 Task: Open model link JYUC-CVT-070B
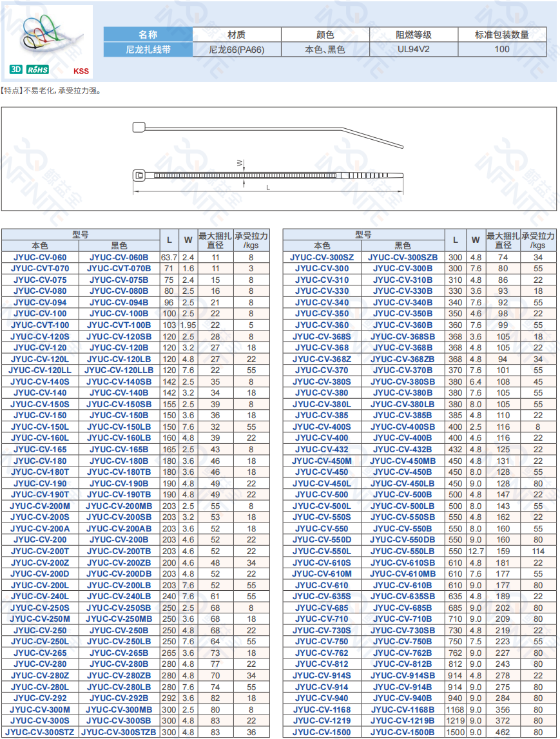[119, 268]
